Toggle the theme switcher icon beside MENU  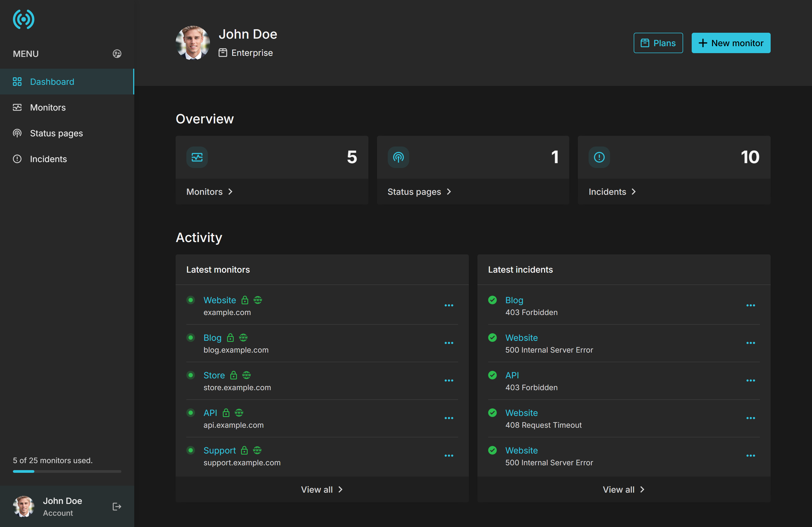117,54
